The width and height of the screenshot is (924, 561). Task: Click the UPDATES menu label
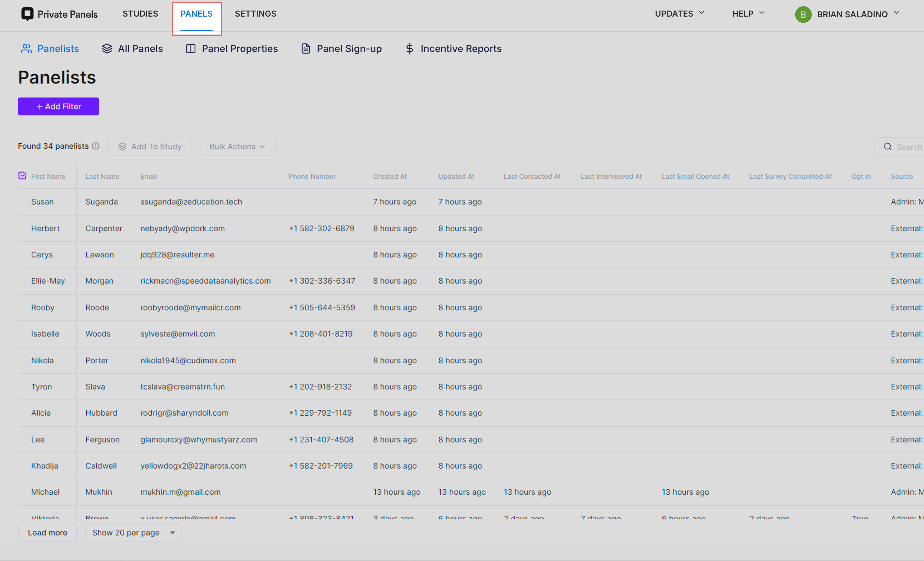coord(674,14)
